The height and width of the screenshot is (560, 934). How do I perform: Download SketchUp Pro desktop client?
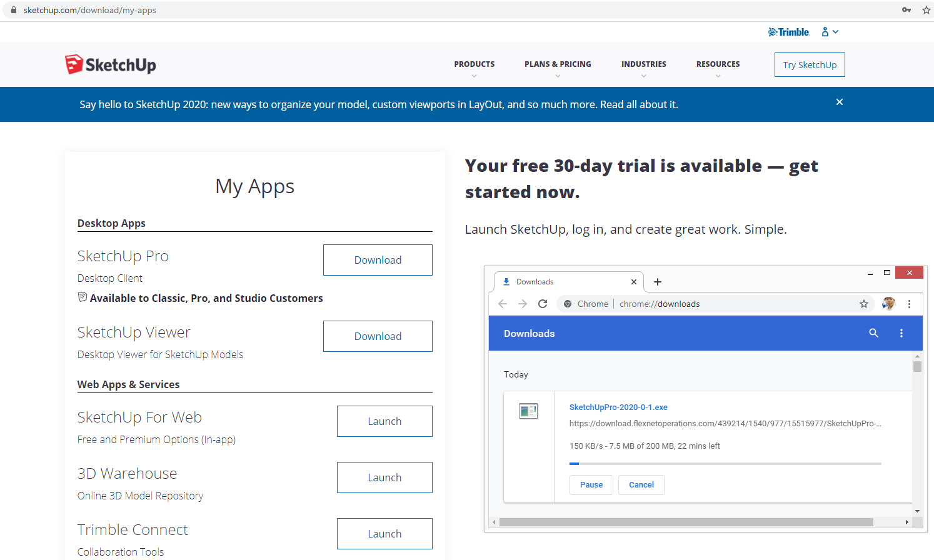pyautogui.click(x=378, y=260)
